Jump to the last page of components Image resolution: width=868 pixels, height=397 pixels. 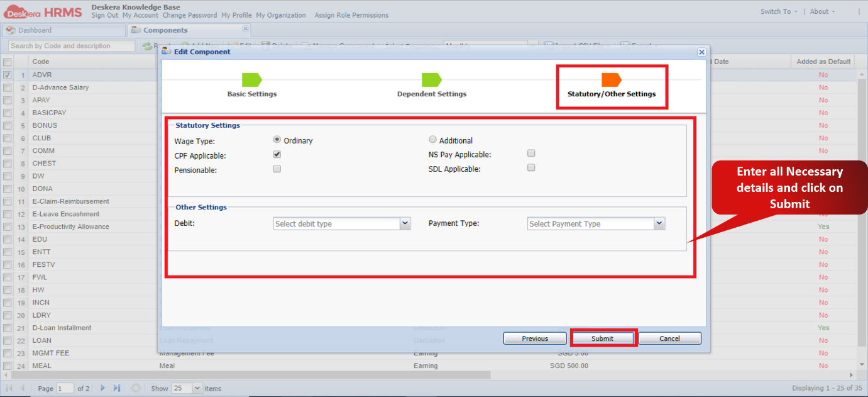pos(117,388)
